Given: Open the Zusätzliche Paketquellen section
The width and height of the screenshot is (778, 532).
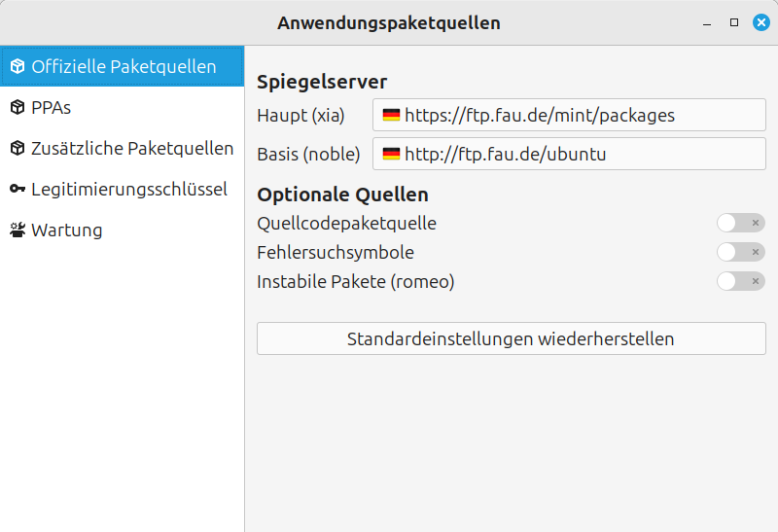Looking at the screenshot, I should [131, 149].
